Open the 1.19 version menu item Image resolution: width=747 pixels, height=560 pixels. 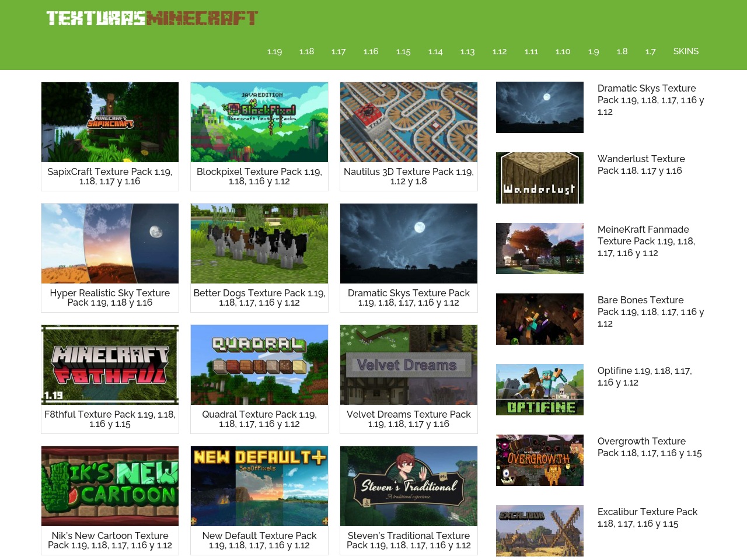tap(274, 51)
